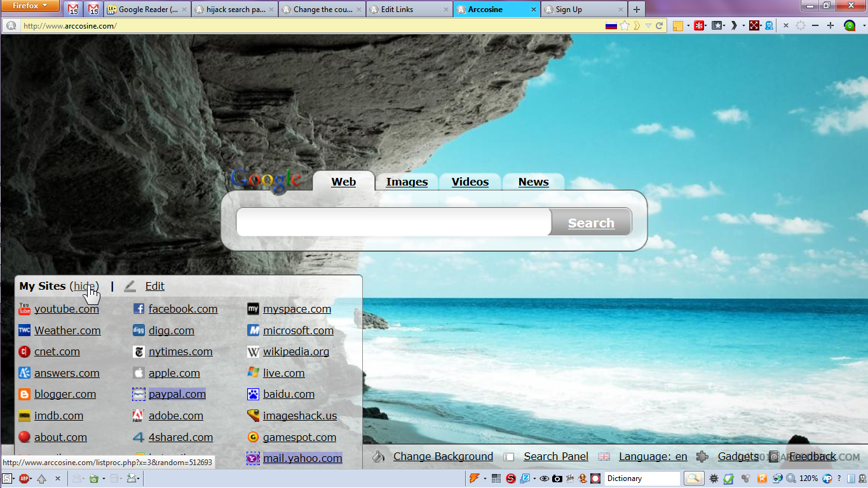This screenshot has width=868, height=488.
Task: Open dropdown arrow next to red asterisk icon
Action: (707, 26)
